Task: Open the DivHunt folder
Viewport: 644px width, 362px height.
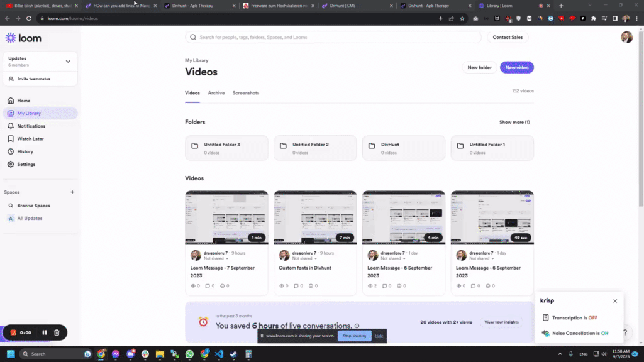Action: [403, 148]
